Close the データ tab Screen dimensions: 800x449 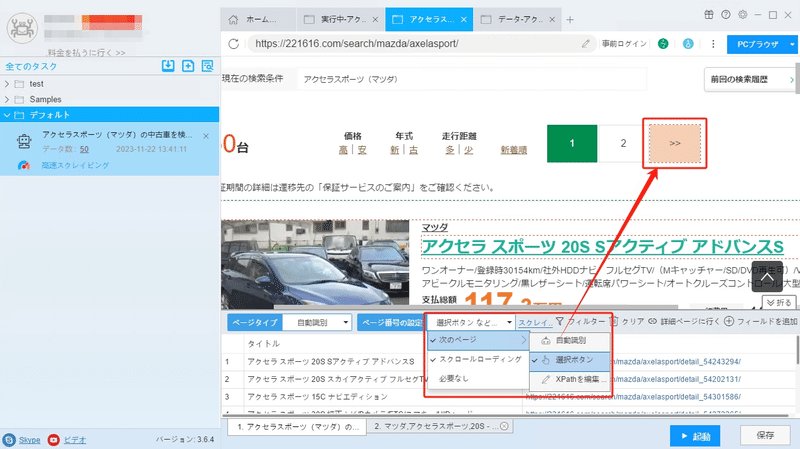[552, 19]
